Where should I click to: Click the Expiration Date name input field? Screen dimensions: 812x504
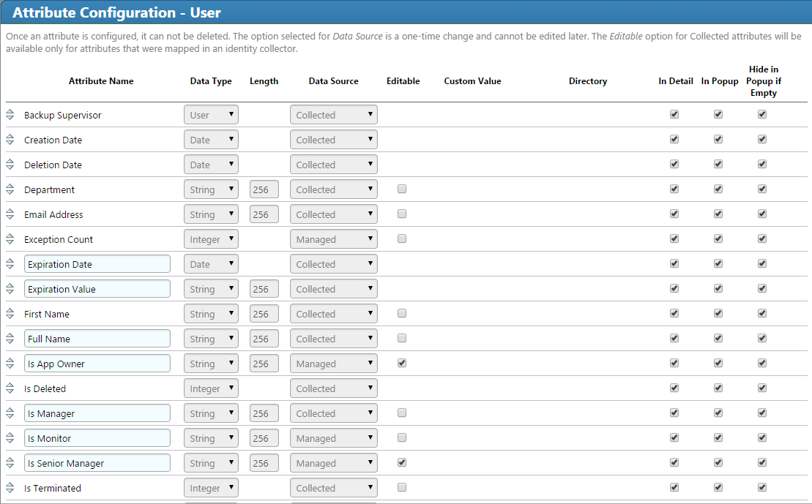97,263
